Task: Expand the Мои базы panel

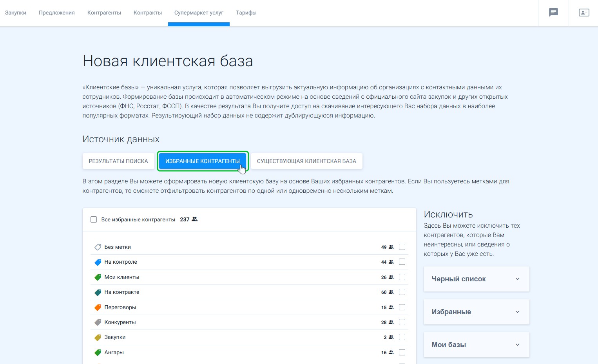Action: click(477, 345)
